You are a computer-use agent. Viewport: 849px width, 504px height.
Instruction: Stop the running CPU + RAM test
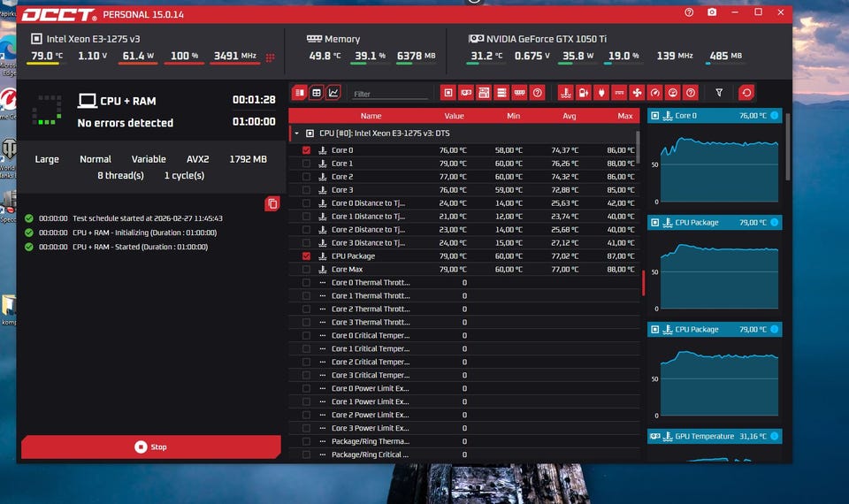click(x=151, y=447)
